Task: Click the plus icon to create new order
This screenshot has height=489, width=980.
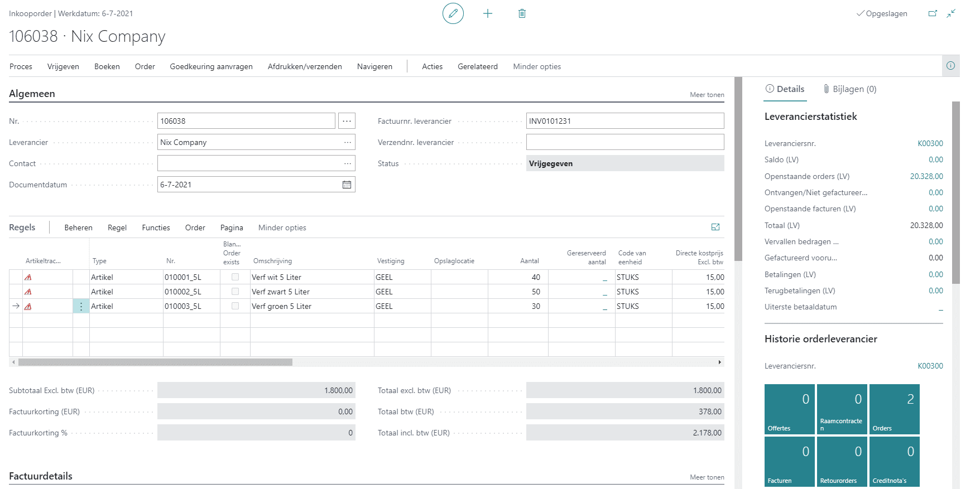Action: 487,13
